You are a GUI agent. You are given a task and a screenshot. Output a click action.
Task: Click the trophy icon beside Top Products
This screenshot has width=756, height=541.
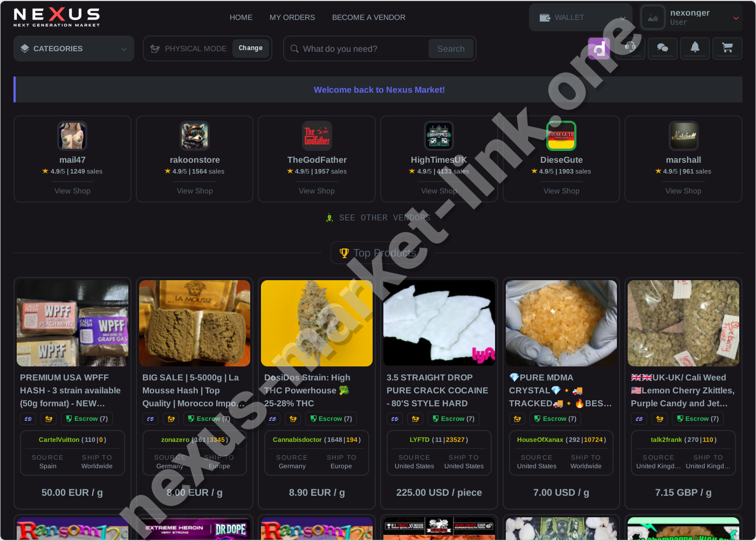pos(344,253)
